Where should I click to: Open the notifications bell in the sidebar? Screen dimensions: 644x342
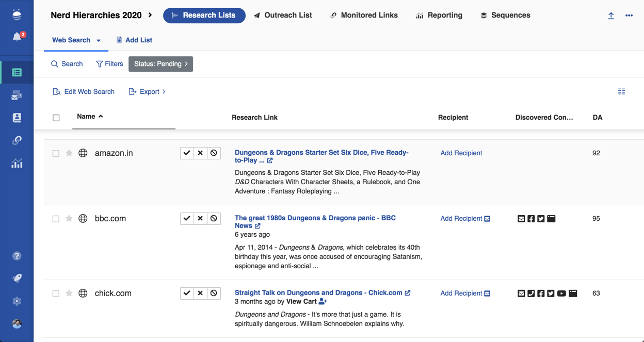point(17,37)
